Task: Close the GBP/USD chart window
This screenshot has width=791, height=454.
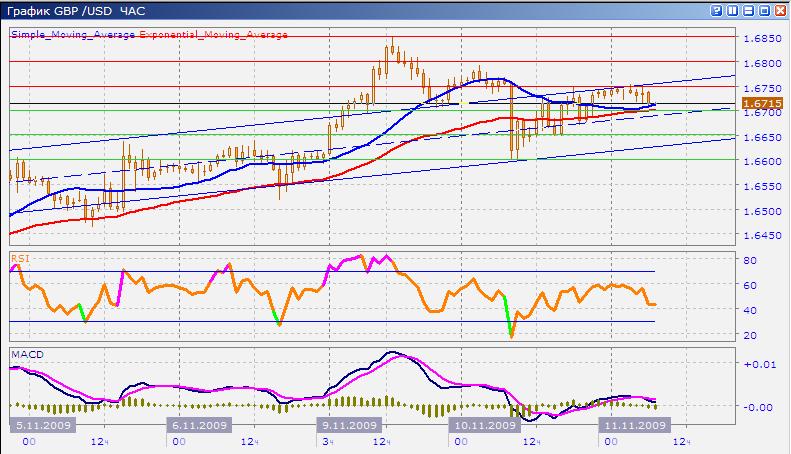Action: point(778,10)
